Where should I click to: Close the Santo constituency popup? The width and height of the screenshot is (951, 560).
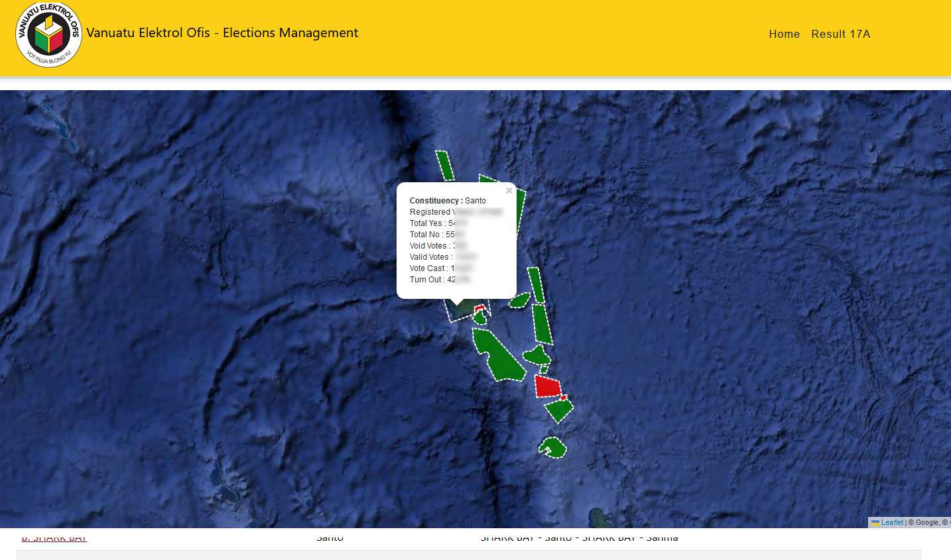pyautogui.click(x=509, y=191)
